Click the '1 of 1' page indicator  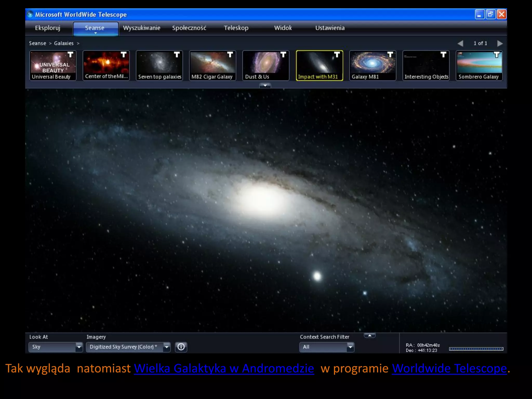480,43
